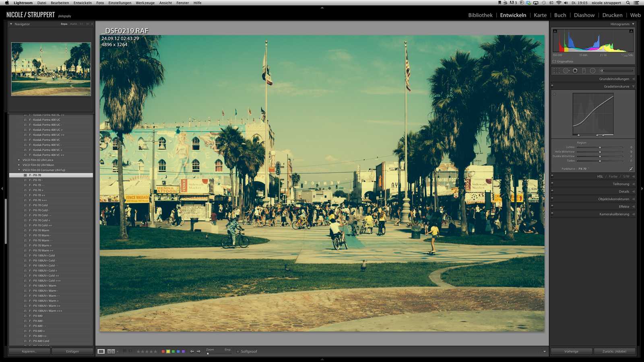This screenshot has height=362, width=644.
Task: Toggle the Effekte panel on/off switch
Action: coord(552,206)
